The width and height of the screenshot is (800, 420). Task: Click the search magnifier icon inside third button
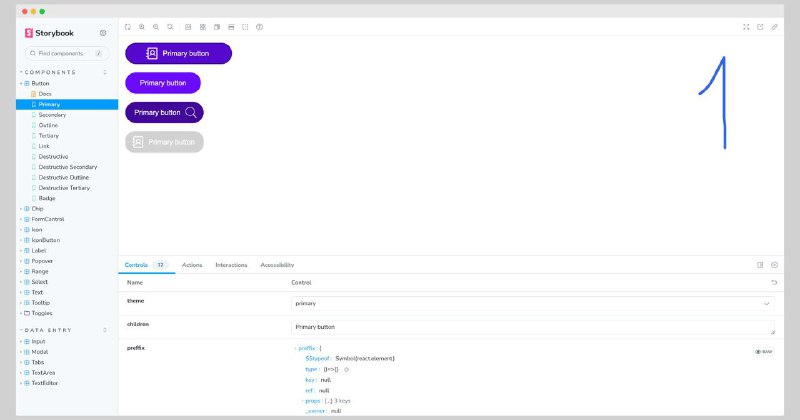point(191,112)
